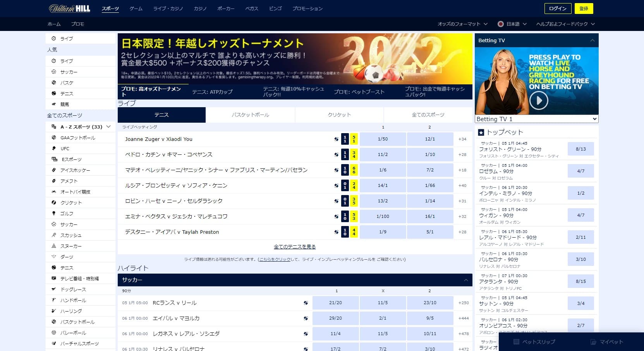The width and height of the screenshot is (644, 351).
Task: Collapse the Betting TV panel
Action: pyautogui.click(x=592, y=40)
